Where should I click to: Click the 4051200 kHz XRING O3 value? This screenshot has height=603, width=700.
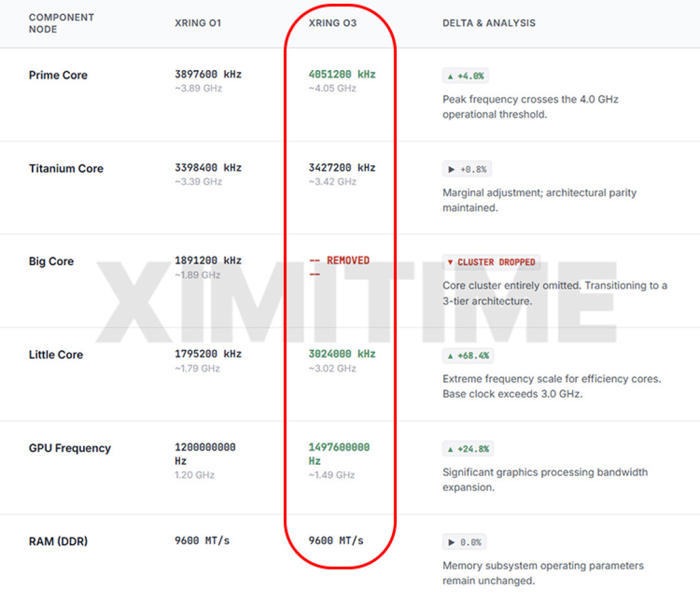coord(342,74)
